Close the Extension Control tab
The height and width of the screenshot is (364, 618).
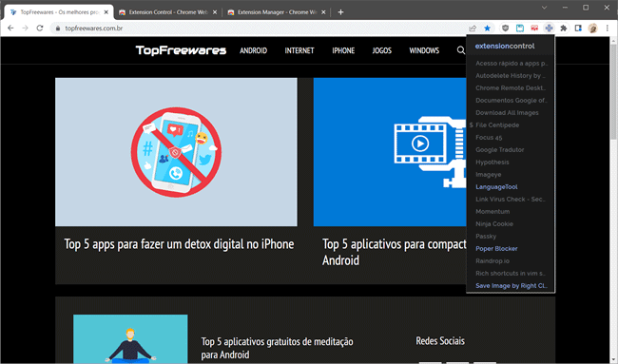click(x=215, y=12)
